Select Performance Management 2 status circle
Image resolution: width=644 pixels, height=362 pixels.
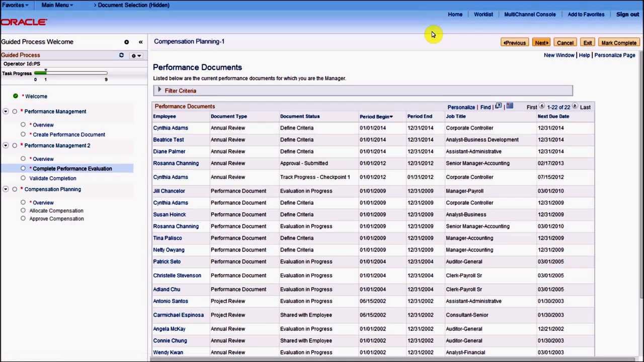click(x=15, y=146)
